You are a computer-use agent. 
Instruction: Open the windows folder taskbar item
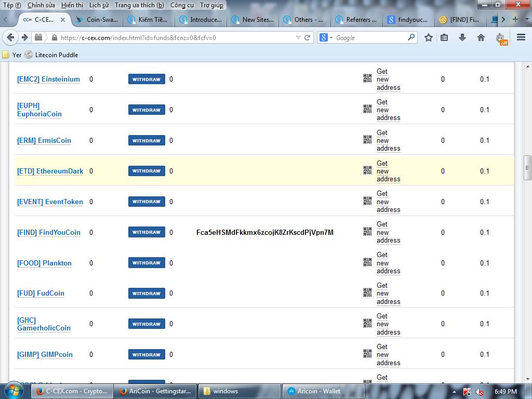[x=239, y=391]
